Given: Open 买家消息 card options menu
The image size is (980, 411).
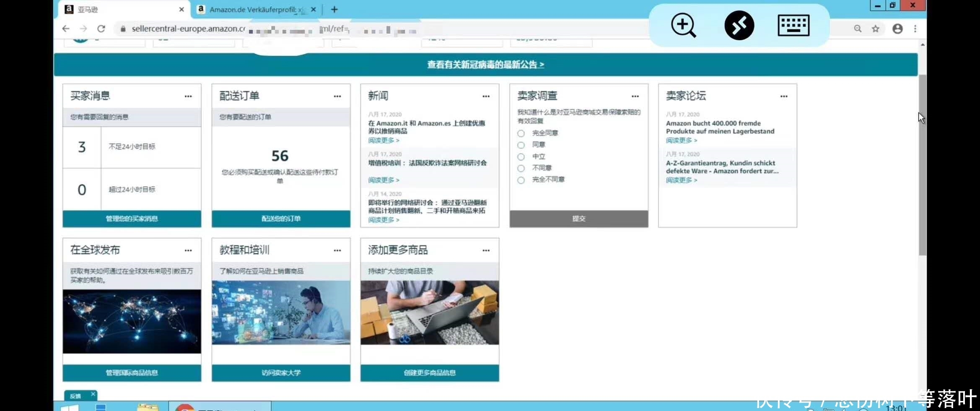Looking at the screenshot, I should click(188, 96).
